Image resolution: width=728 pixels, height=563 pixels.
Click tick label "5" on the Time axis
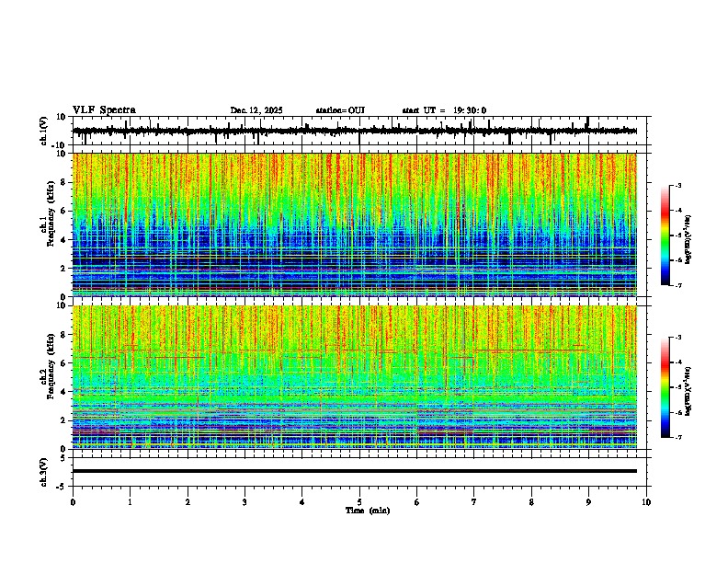tap(359, 502)
